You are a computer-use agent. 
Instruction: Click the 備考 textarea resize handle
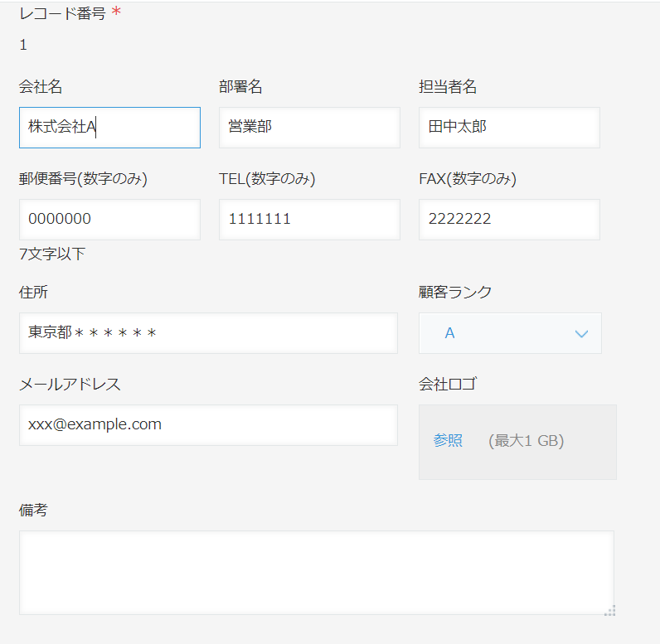click(610, 611)
